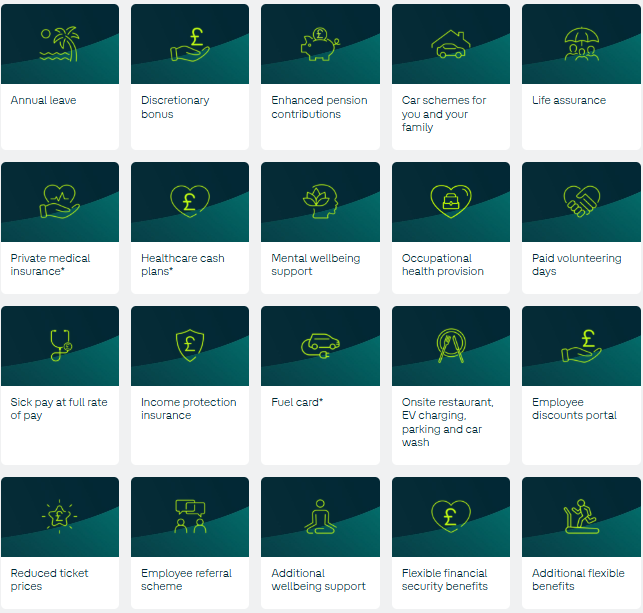This screenshot has height=613, width=643.
Task: Click the car under roof icon
Action: (x=450, y=44)
